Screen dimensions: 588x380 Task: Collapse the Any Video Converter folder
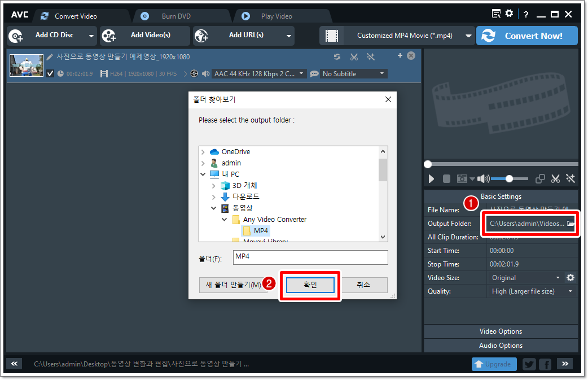click(224, 219)
